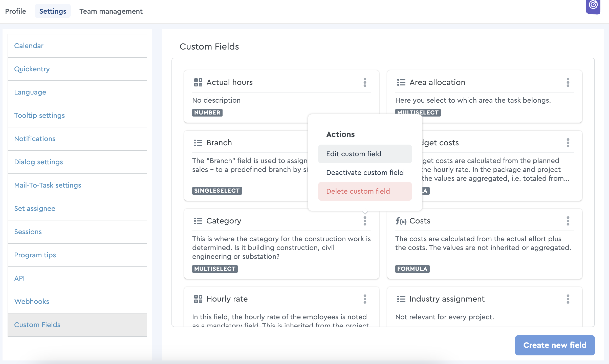Click the multiselect list icon beside Area allocation

(401, 82)
